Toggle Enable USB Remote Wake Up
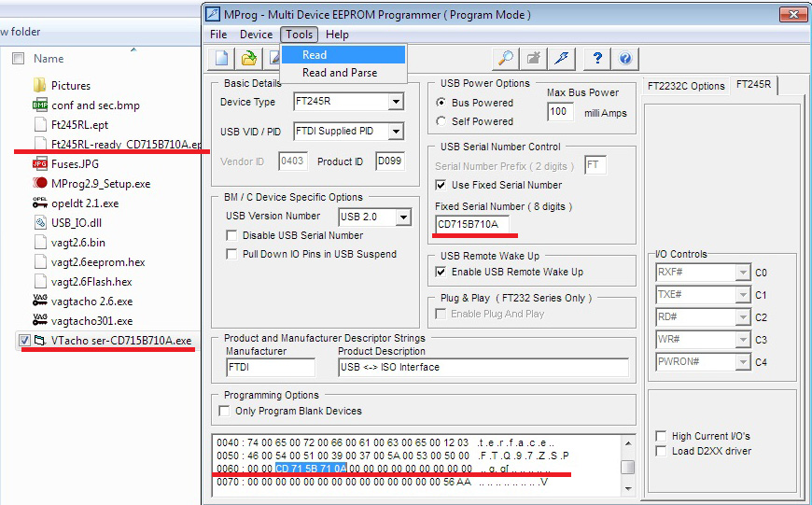The width and height of the screenshot is (812, 505). (x=442, y=272)
